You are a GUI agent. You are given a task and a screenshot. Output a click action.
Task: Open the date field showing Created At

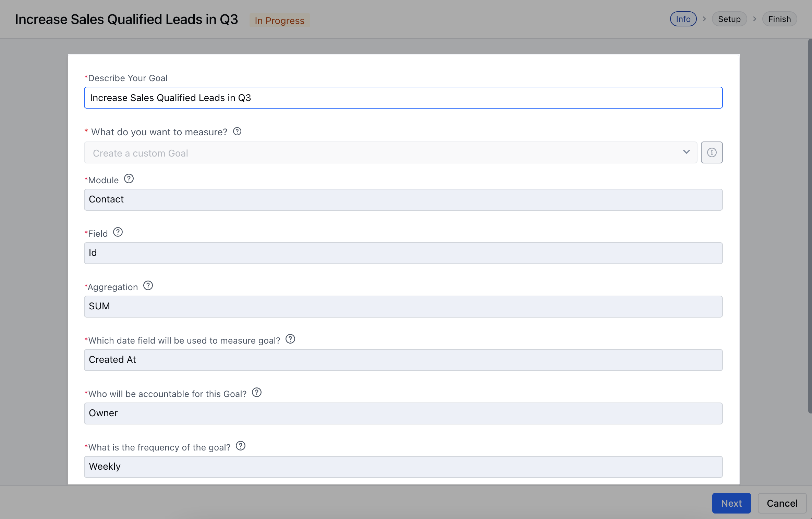point(403,360)
